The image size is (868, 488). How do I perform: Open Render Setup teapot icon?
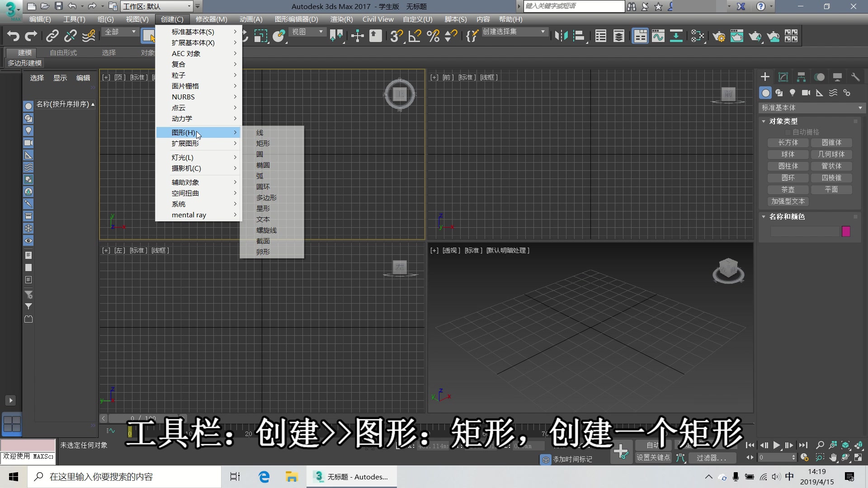718,36
